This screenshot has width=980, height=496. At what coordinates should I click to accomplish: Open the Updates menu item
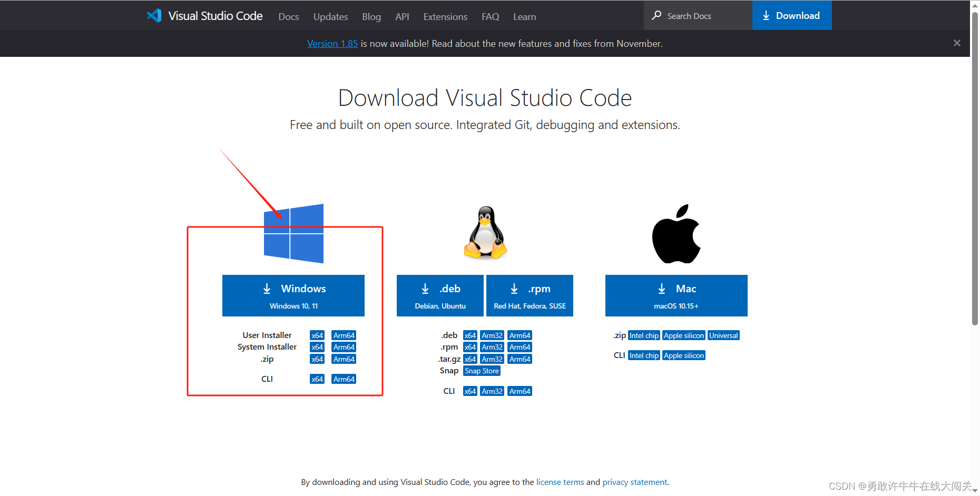click(330, 17)
